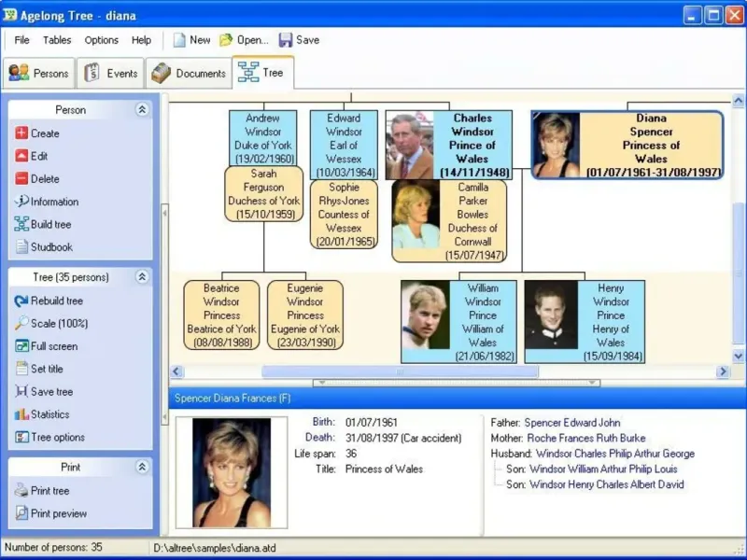
Task: Click the tree horizontal scrollbar thumb
Action: coord(401,371)
